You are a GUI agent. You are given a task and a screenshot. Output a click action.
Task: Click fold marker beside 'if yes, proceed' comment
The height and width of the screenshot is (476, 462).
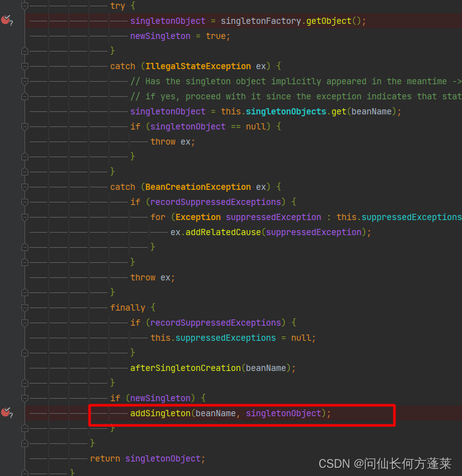pyautogui.click(x=25, y=96)
